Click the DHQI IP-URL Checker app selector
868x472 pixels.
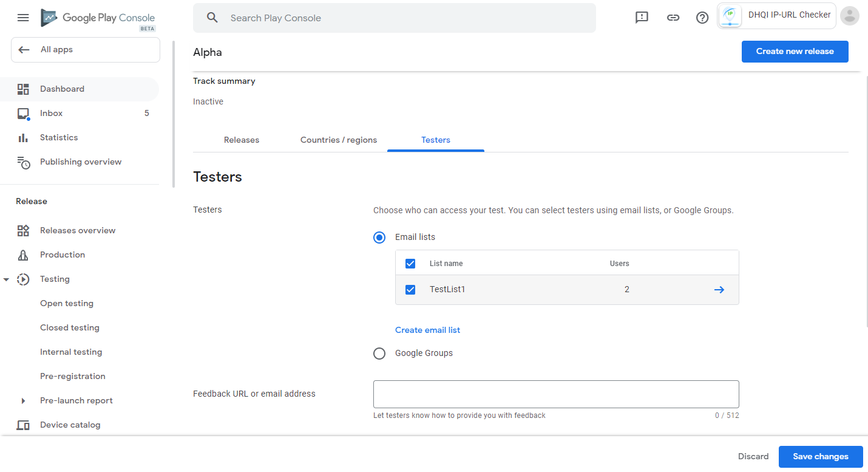[x=777, y=16]
